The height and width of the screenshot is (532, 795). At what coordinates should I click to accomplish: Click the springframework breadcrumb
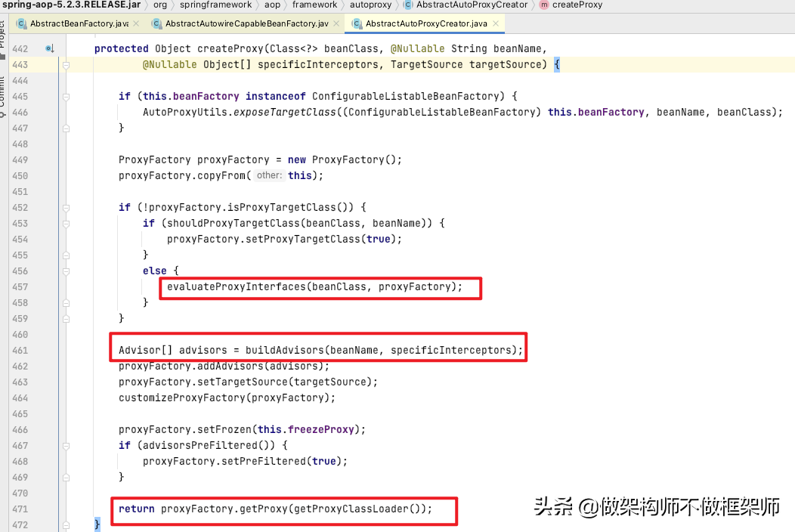click(215, 5)
